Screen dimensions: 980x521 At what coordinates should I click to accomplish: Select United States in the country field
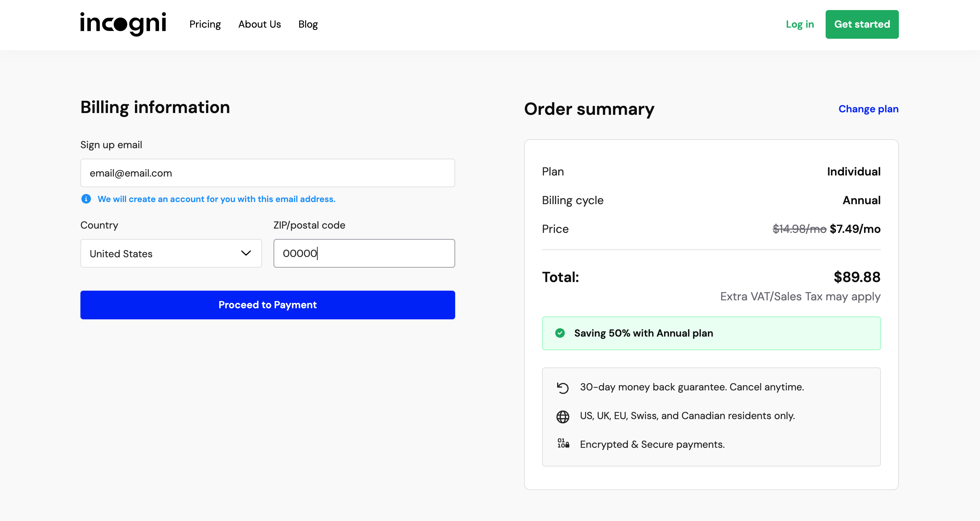(171, 253)
